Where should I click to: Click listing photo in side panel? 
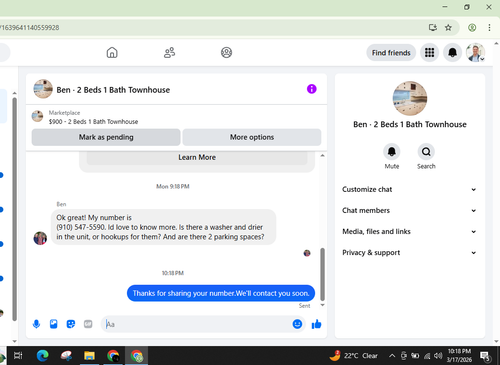pyautogui.click(x=410, y=98)
